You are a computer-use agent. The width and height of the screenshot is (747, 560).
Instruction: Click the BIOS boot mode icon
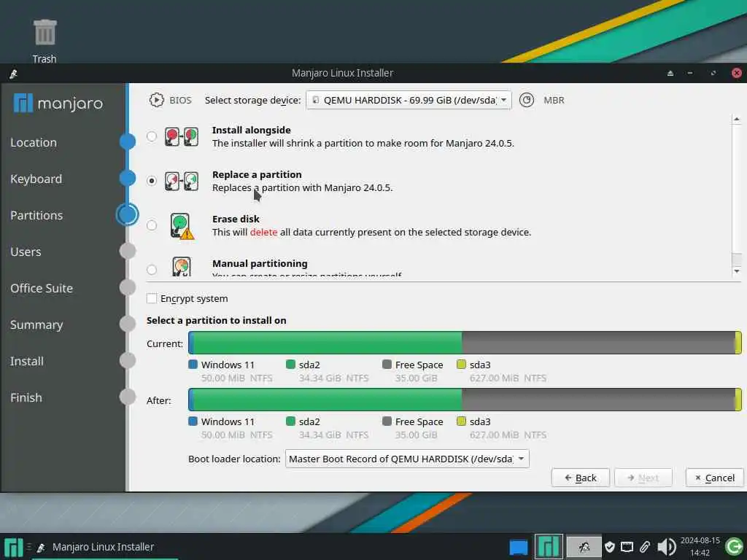[x=156, y=100]
